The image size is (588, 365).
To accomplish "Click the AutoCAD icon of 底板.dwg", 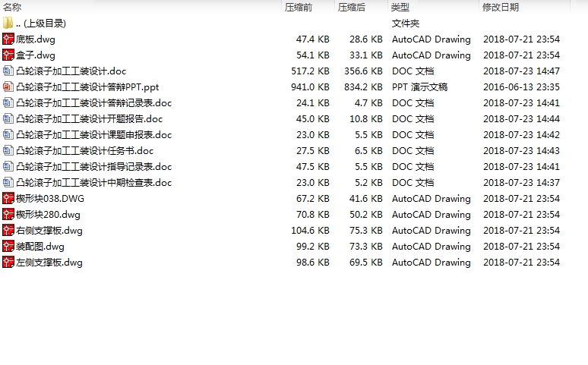I will [x=8, y=39].
